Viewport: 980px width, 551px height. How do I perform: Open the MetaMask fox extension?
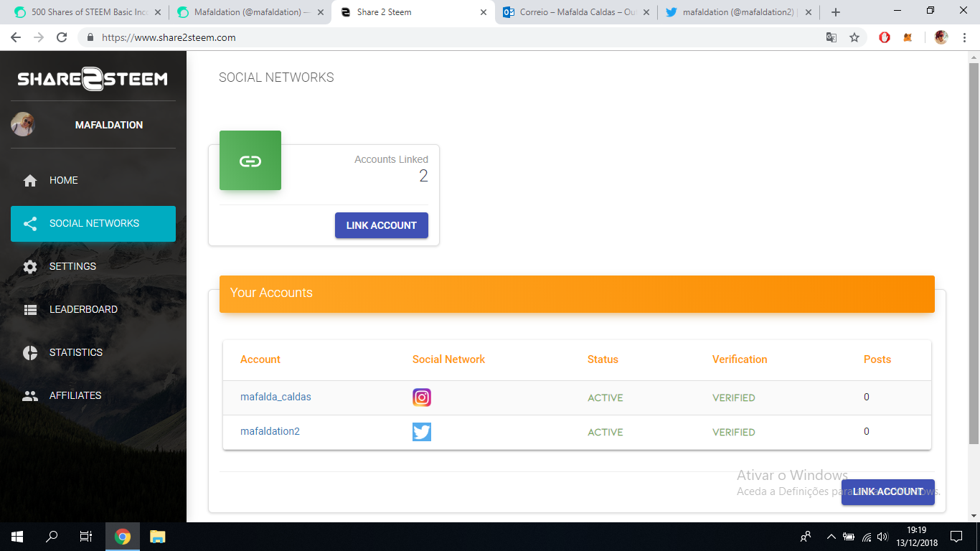(908, 37)
